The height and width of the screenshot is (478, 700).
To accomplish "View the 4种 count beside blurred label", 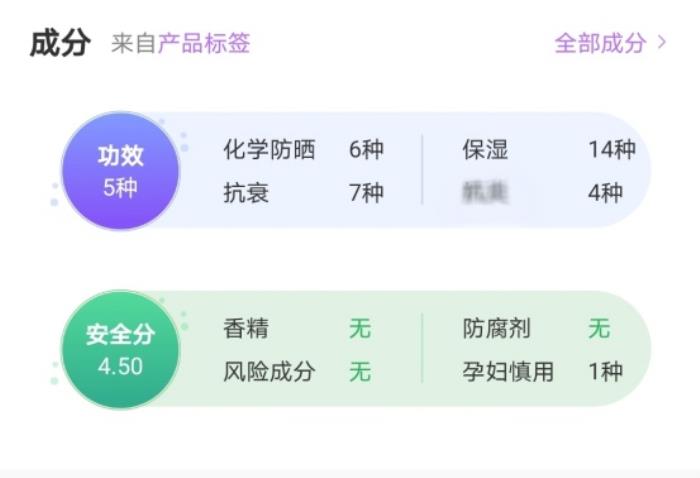I will [605, 192].
